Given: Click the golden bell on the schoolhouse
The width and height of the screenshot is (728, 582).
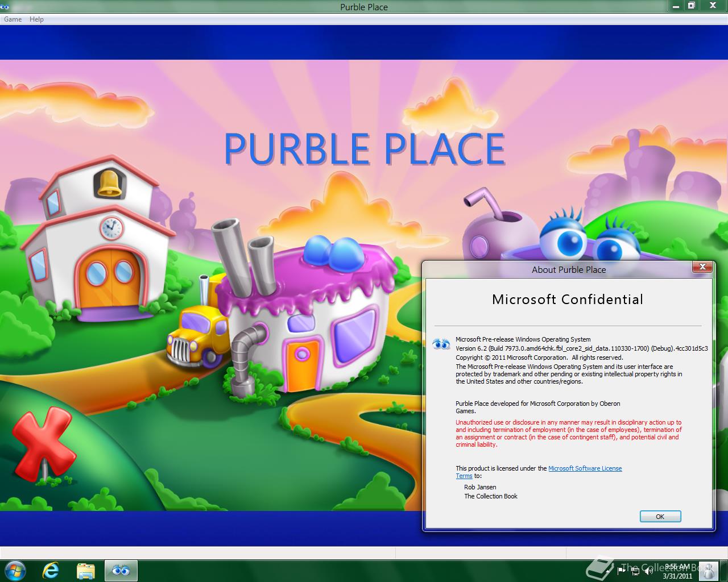Looking at the screenshot, I should (109, 183).
